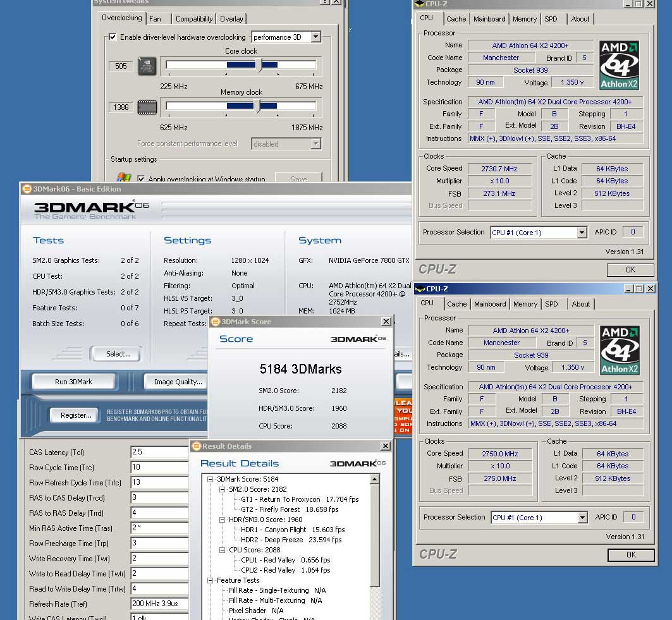Collapse the SM2.0 Score: 2182 tree node
The width and height of the screenshot is (672, 620).
(x=222, y=489)
